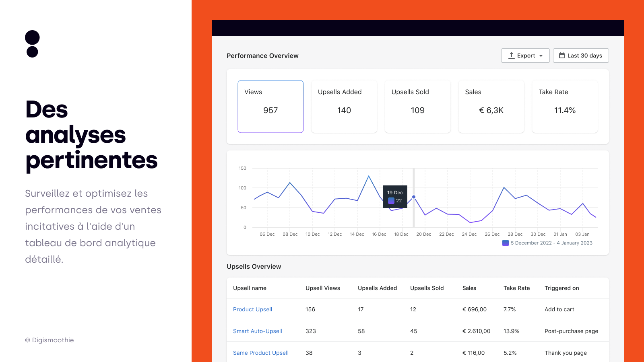Click the € 2.610,00 sales cell
Screen dimensions: 644x362
coord(477,331)
